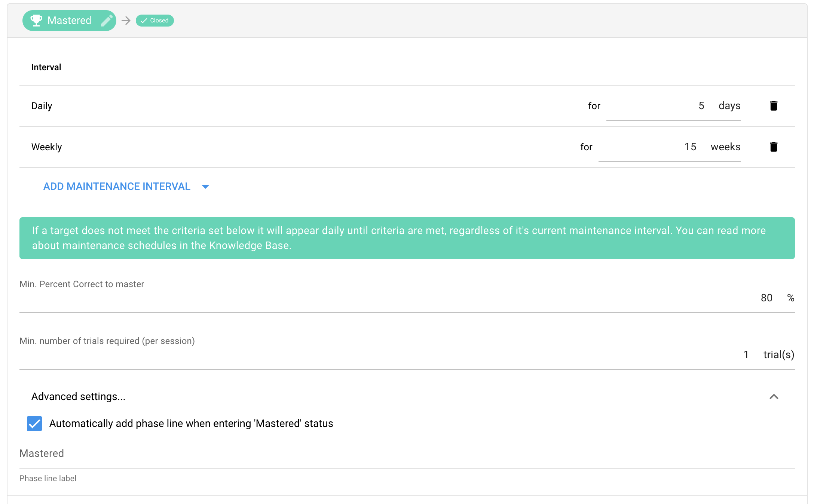
Task: Click the checkmark icon in Closed chip
Action: pyautogui.click(x=144, y=21)
